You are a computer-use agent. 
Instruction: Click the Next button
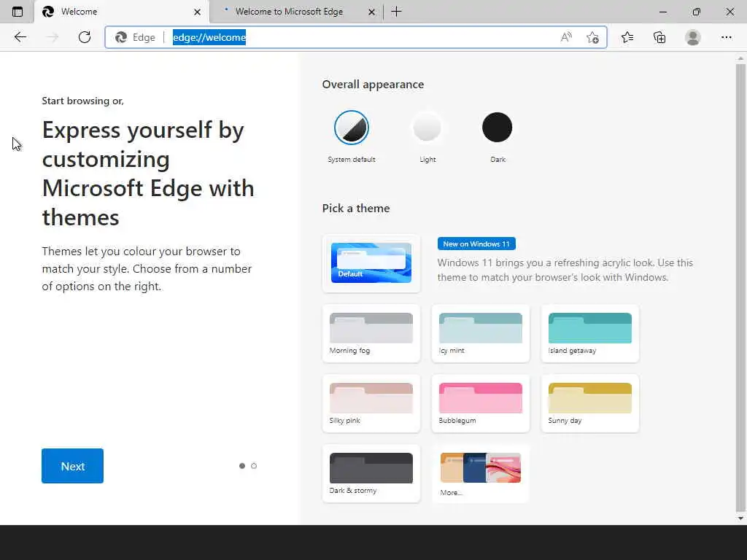(72, 466)
